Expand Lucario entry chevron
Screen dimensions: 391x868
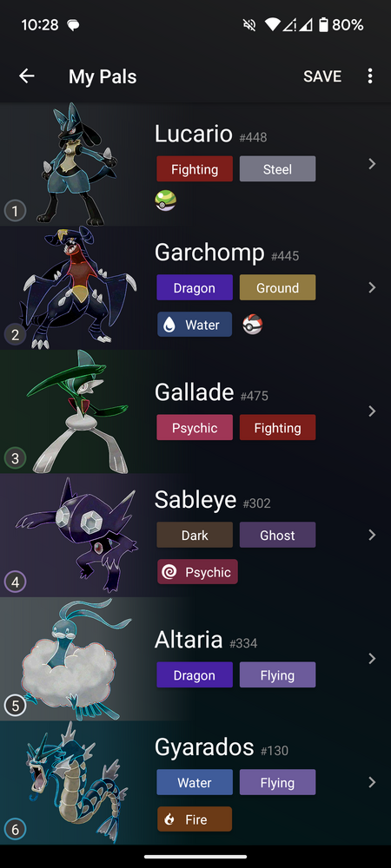point(372,164)
